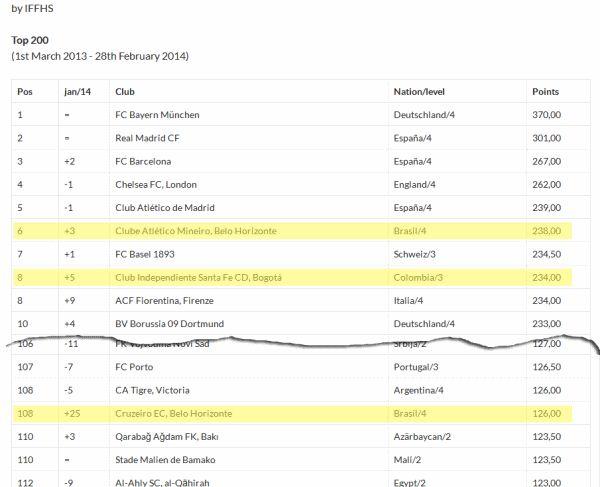600x487 pixels.
Task: Click 'Schweiz/3' nation cell
Action: pos(414,254)
